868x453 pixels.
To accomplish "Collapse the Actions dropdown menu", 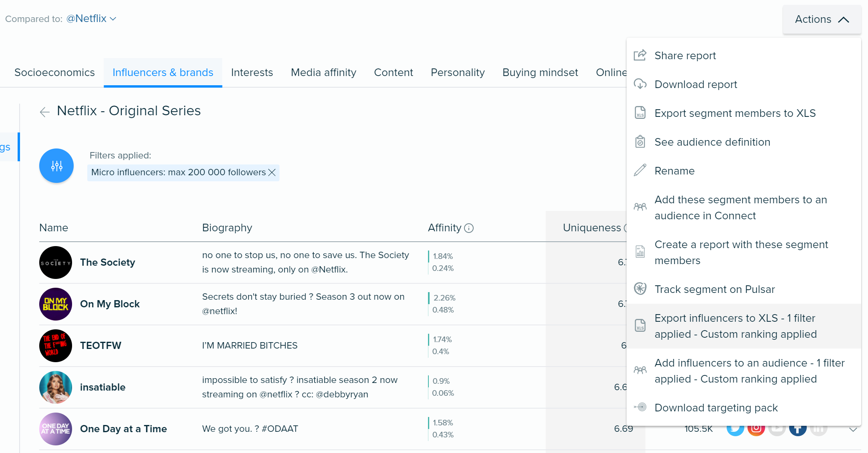I will click(822, 19).
